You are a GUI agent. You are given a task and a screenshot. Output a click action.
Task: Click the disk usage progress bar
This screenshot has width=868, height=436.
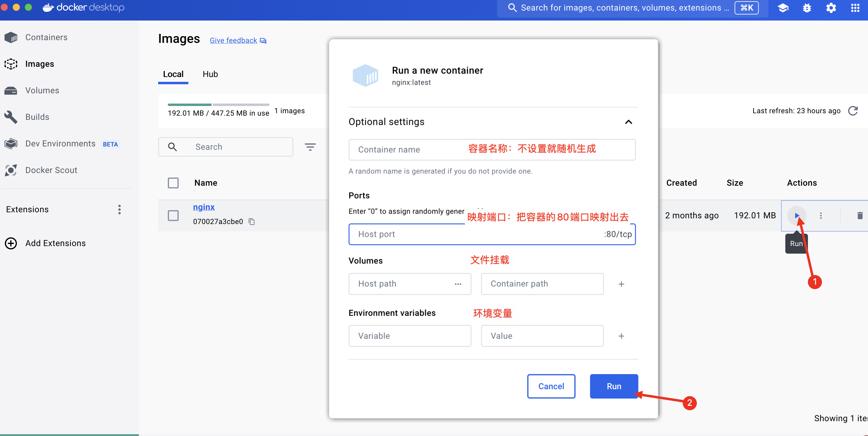[x=218, y=104]
